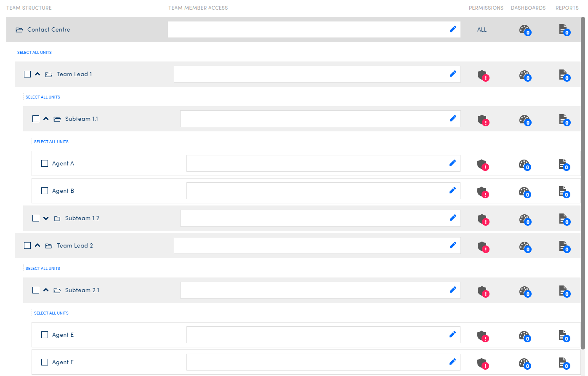Click Select All Units under Contact Centre
This screenshot has height=376, width=588.
click(x=35, y=53)
